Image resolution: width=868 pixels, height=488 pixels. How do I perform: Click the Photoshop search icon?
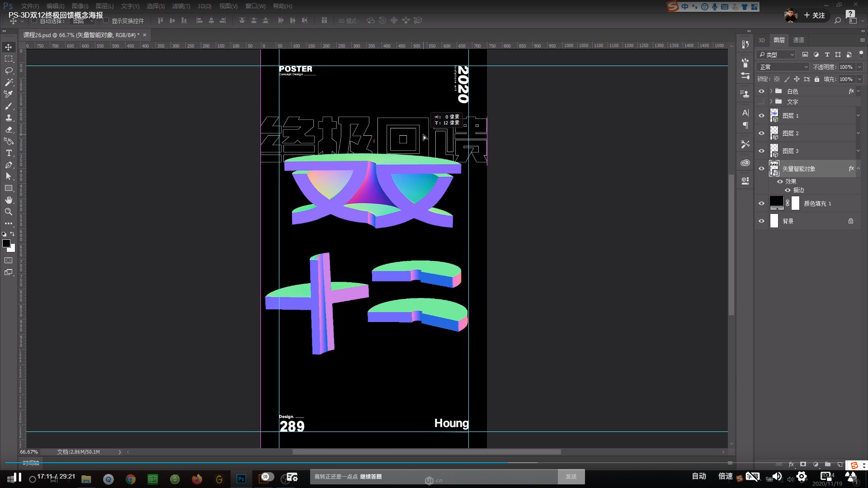pyautogui.click(x=838, y=20)
